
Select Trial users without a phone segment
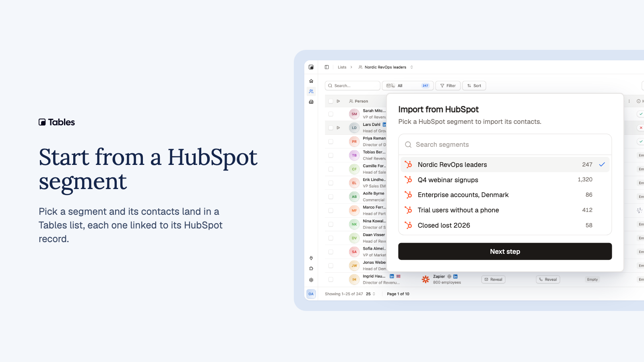[505, 210]
